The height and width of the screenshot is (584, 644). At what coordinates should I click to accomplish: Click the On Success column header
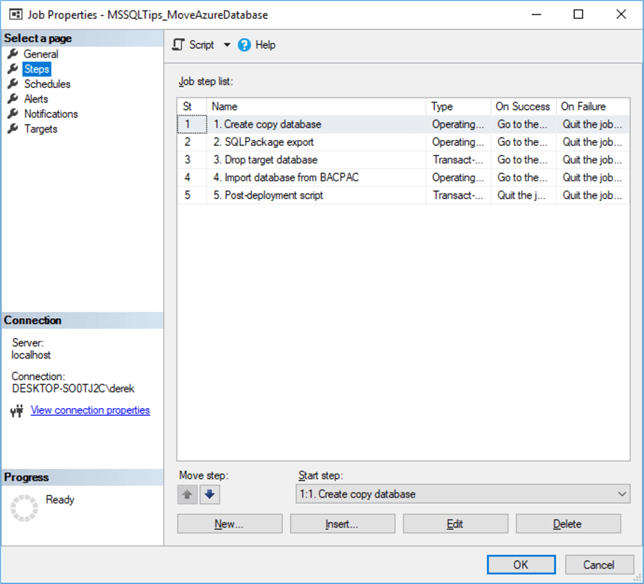tap(524, 106)
